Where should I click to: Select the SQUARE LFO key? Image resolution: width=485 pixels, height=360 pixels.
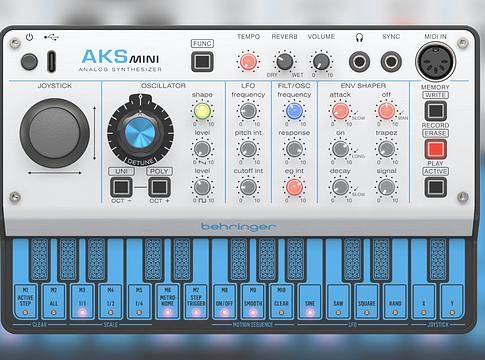(367, 301)
